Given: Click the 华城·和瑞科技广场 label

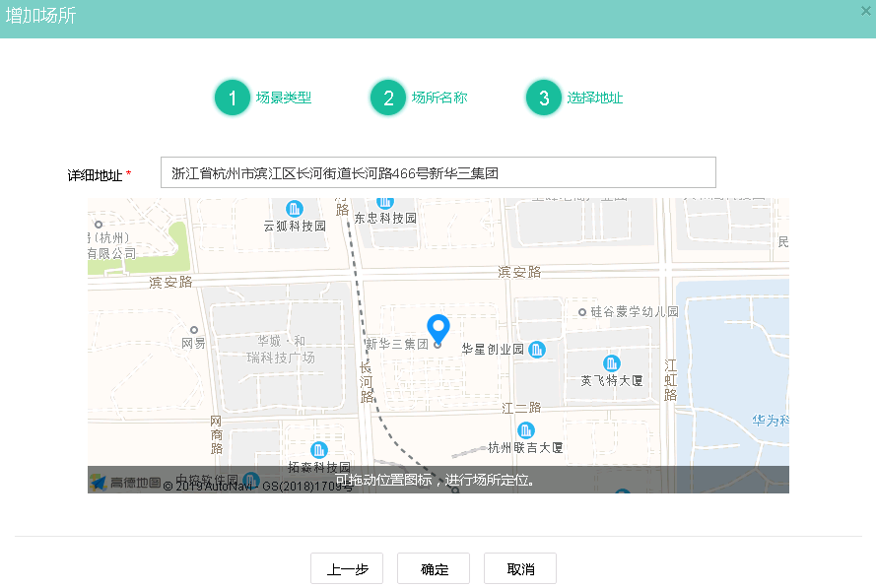Looking at the screenshot, I should click(281, 349).
